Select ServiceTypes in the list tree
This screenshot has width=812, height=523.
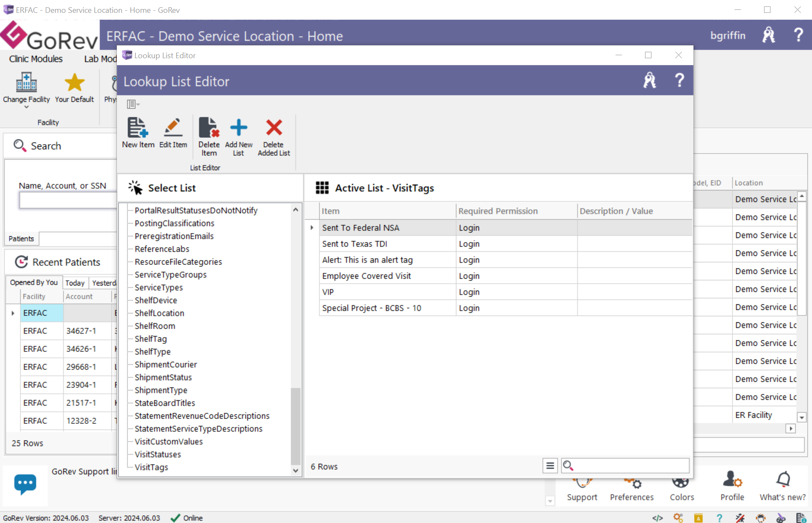click(159, 288)
